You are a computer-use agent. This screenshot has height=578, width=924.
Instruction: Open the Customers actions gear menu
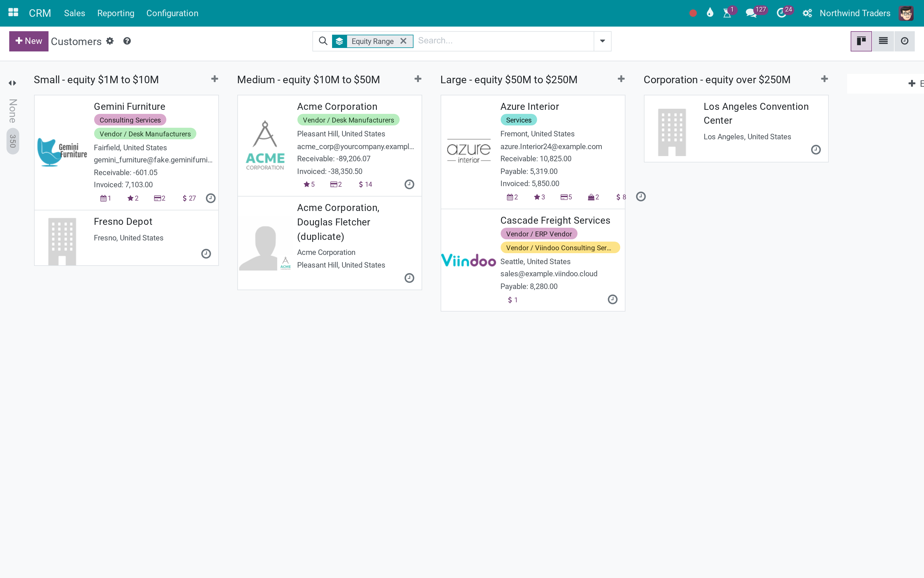[110, 41]
